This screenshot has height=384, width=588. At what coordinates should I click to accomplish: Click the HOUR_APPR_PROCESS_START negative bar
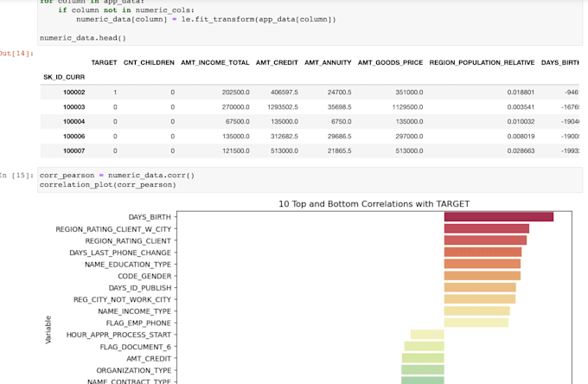(x=427, y=335)
